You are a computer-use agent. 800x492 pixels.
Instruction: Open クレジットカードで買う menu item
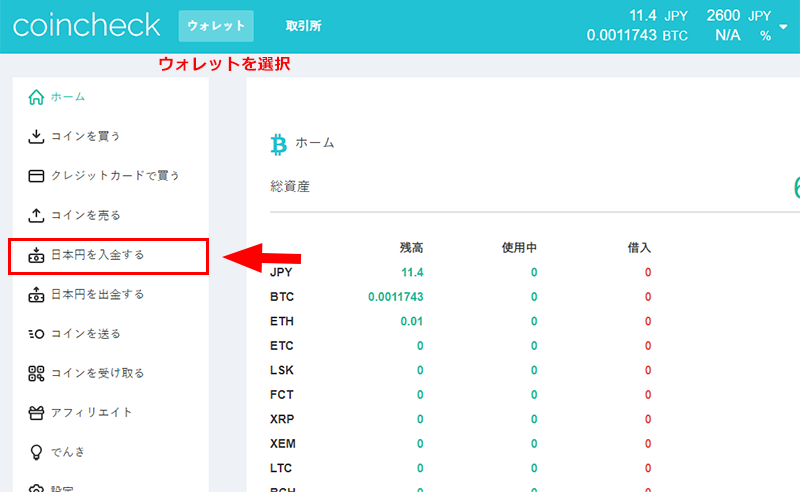pyautogui.click(x=115, y=176)
